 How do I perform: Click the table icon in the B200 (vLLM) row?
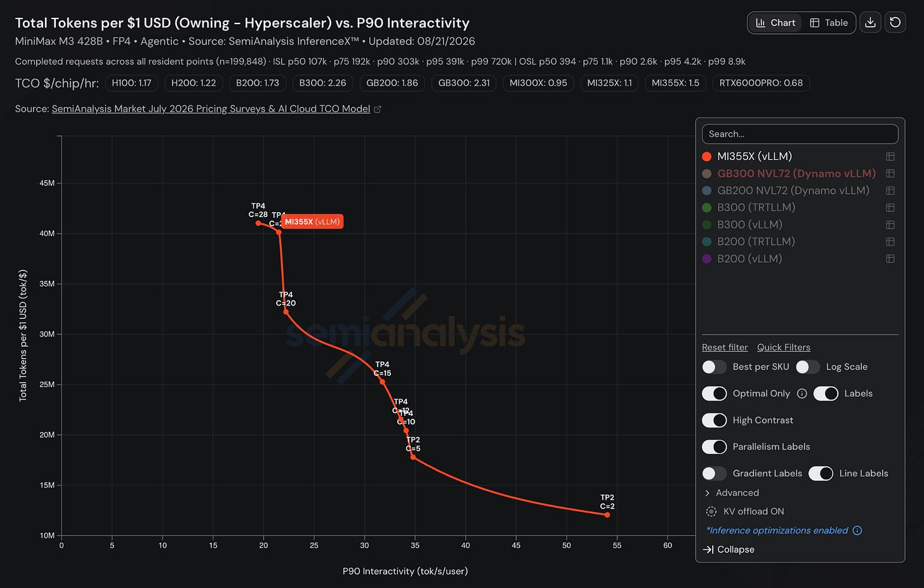(890, 259)
